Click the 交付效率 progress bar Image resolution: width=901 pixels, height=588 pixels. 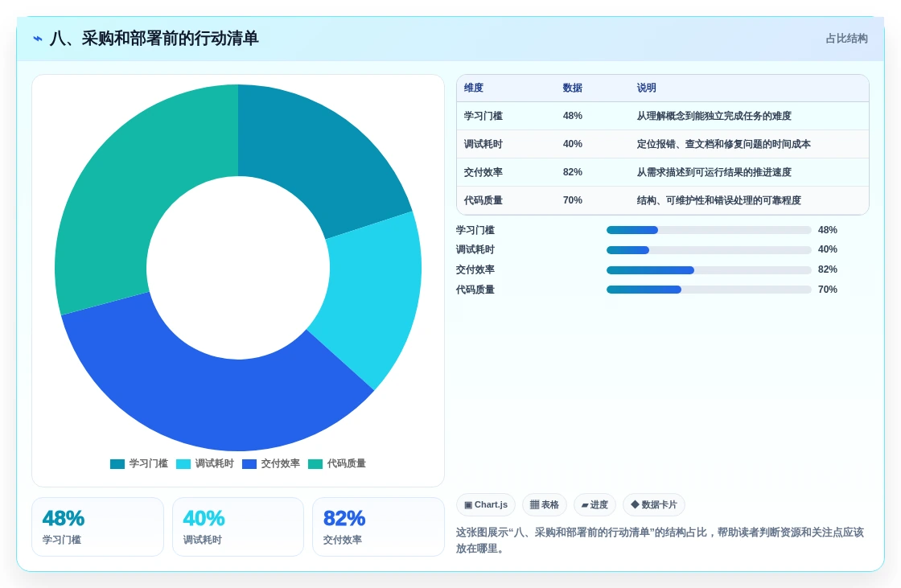click(709, 270)
